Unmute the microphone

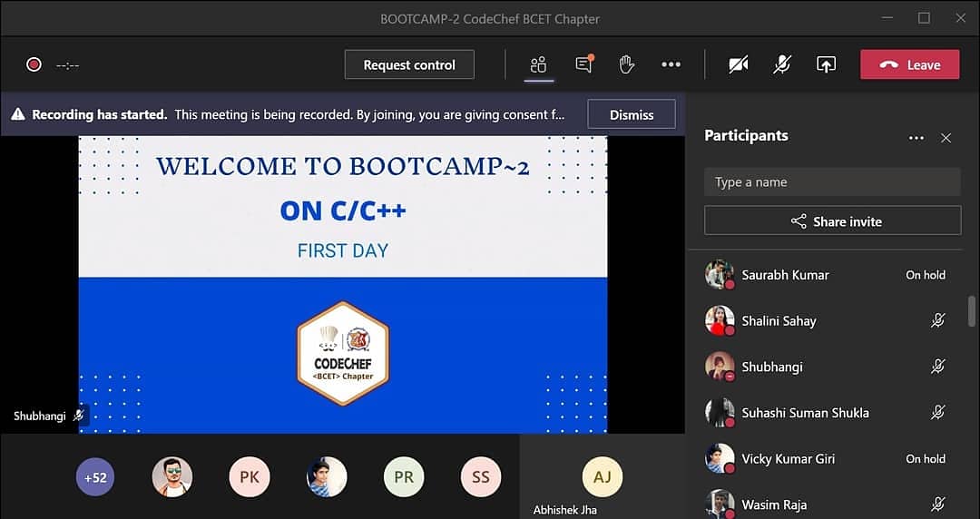click(782, 65)
